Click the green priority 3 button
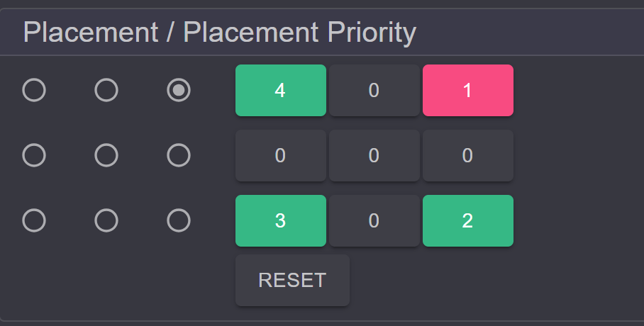 281,221
